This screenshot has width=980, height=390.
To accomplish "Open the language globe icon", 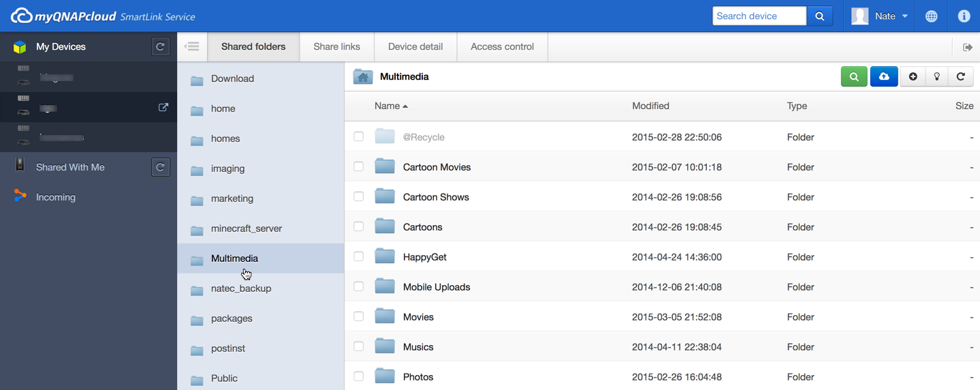I will tap(932, 16).
